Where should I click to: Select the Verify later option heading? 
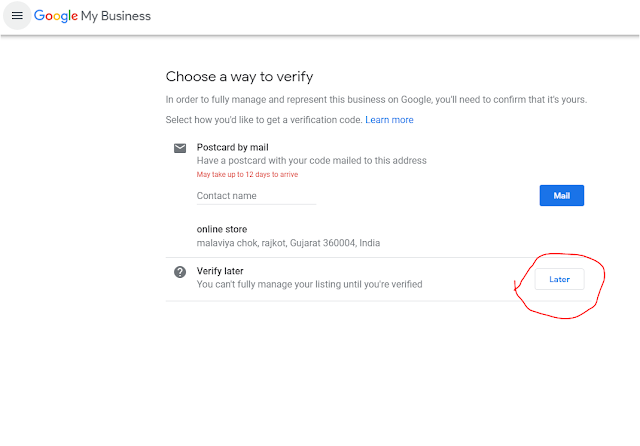coord(220,271)
